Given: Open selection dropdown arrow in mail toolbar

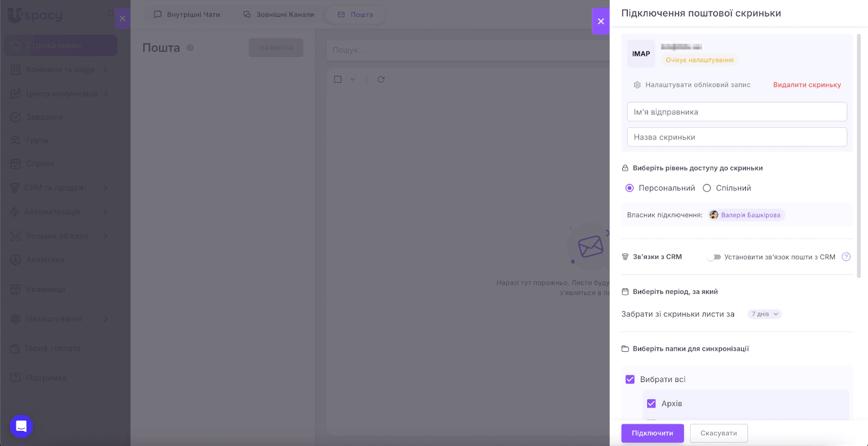Looking at the screenshot, I should (x=353, y=79).
